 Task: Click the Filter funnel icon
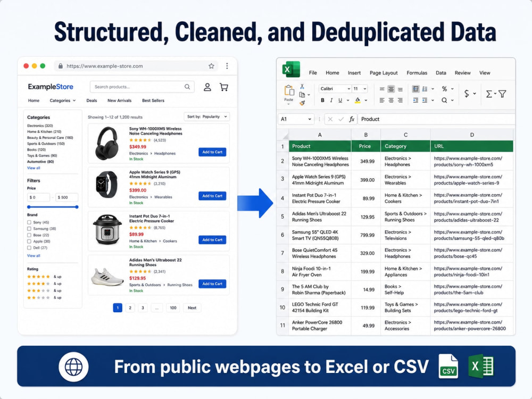pyautogui.click(x=503, y=94)
